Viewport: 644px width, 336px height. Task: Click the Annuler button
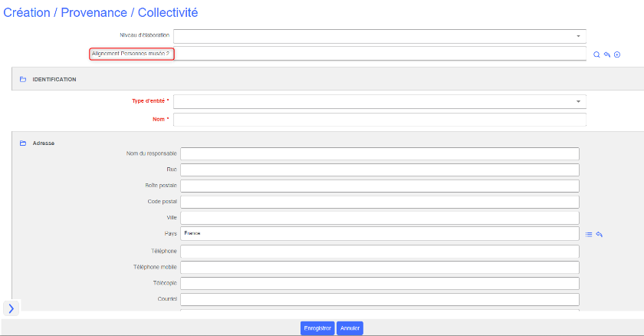350,328
